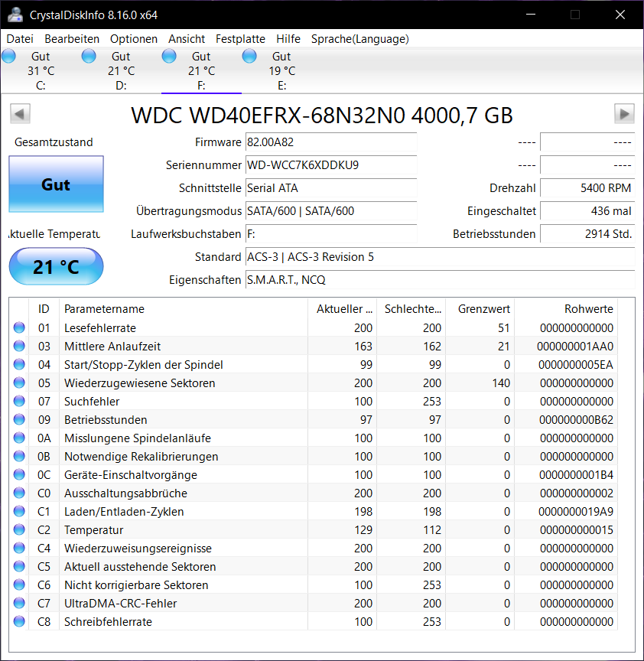Click status icon for ID 09 Betriebsstunden row

tap(19, 419)
